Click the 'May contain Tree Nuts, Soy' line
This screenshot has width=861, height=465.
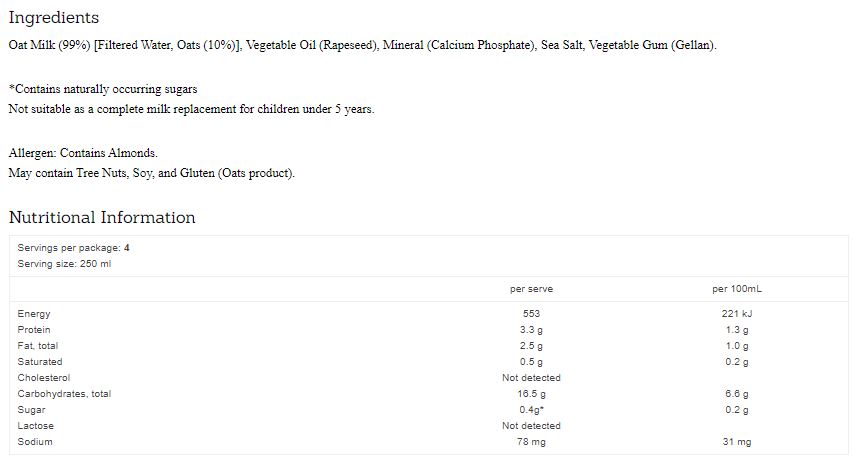click(152, 173)
